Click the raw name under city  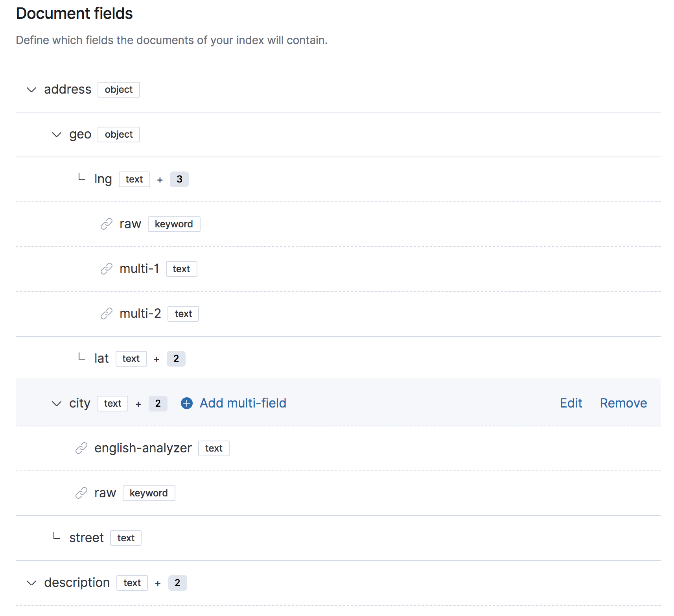(x=105, y=493)
